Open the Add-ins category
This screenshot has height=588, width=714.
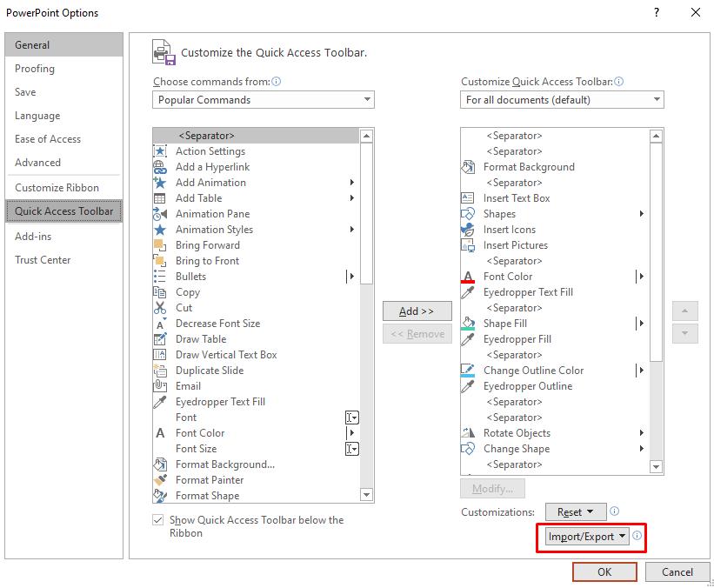[x=63, y=237]
